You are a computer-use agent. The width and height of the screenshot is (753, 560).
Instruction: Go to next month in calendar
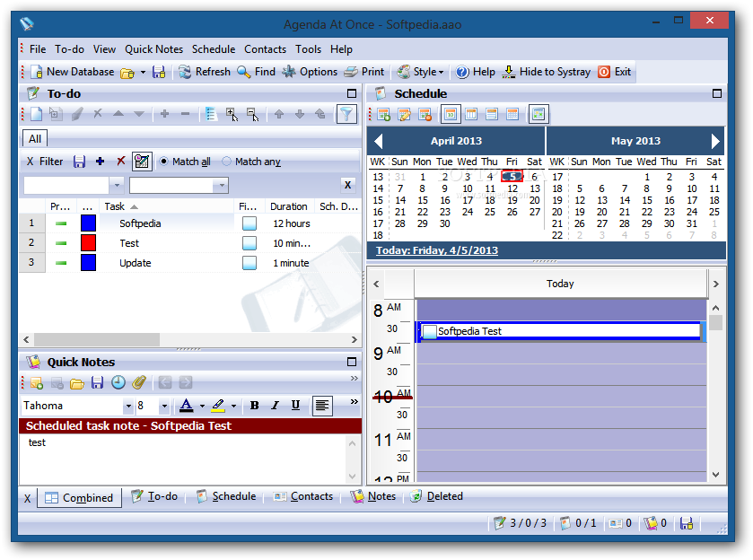(x=715, y=141)
